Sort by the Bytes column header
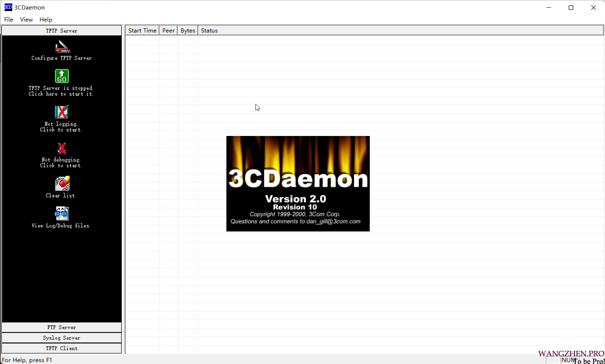Image resolution: width=605 pixels, height=364 pixels. click(188, 31)
